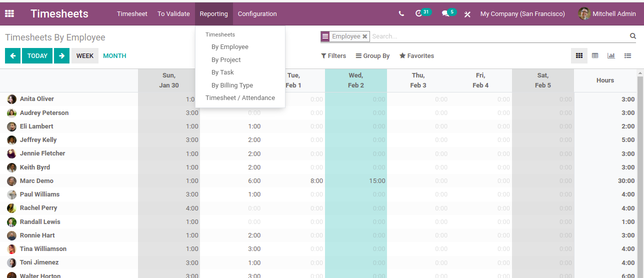Click Mitchell Admin avatar

pos(584,13)
